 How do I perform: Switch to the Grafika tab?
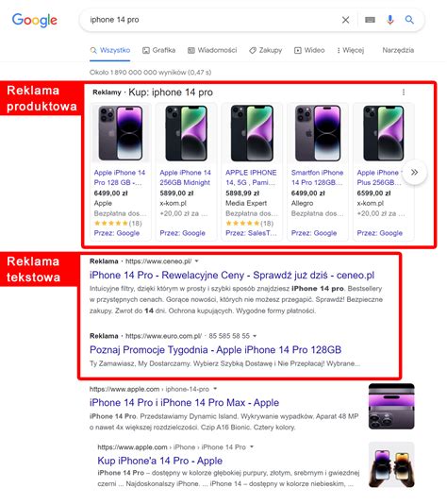coord(159,50)
